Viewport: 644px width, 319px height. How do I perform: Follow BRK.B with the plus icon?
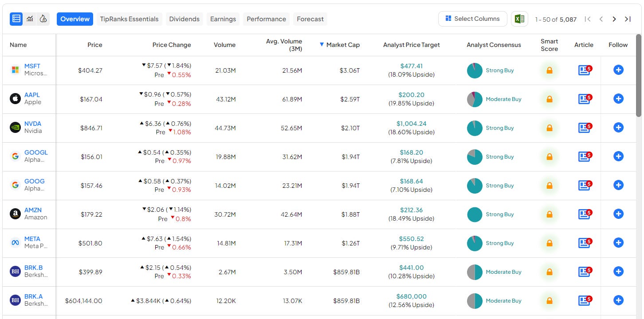pyautogui.click(x=618, y=272)
